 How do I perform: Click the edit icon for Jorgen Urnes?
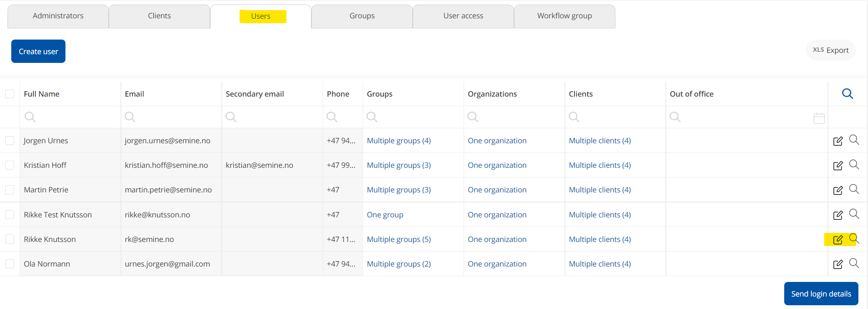(x=838, y=141)
